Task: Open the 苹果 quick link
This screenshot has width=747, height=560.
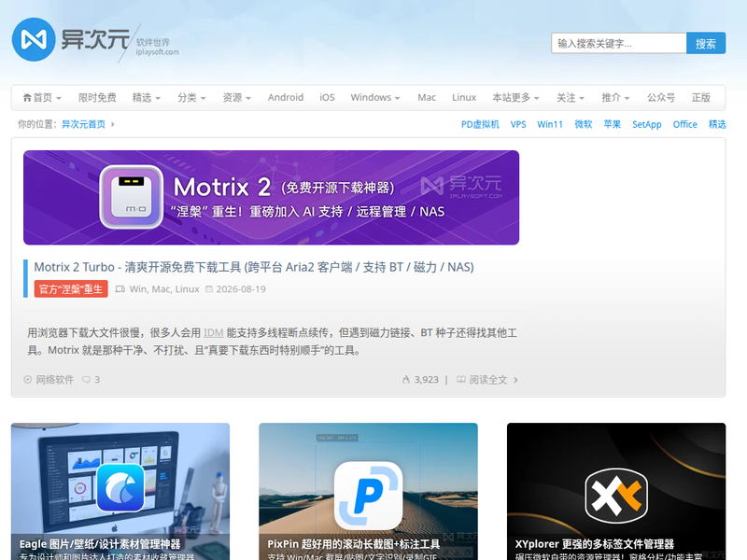Action: click(613, 124)
